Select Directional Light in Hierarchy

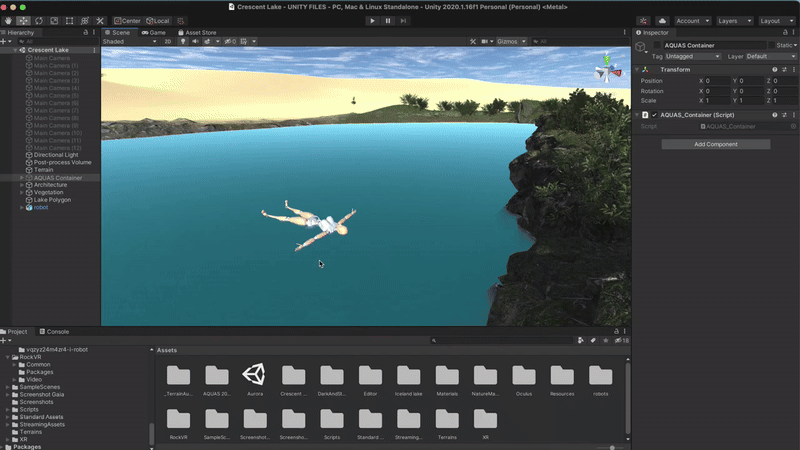[x=56, y=155]
